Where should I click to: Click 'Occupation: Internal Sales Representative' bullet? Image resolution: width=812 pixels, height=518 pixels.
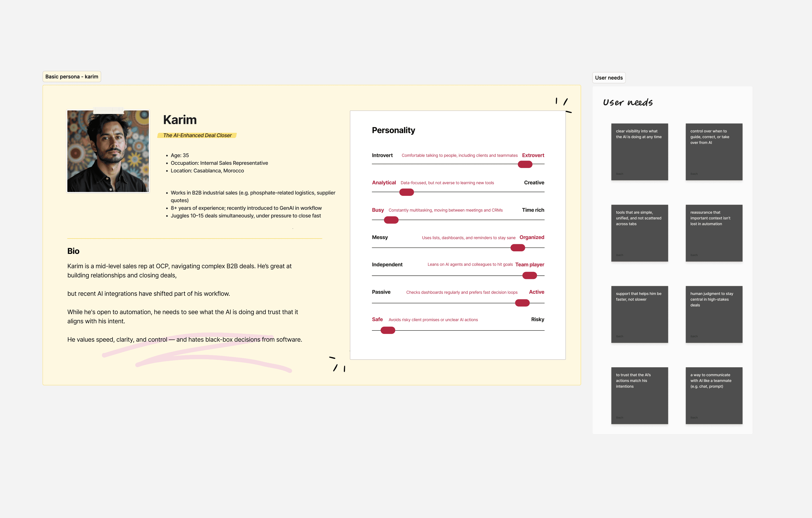[219, 163]
